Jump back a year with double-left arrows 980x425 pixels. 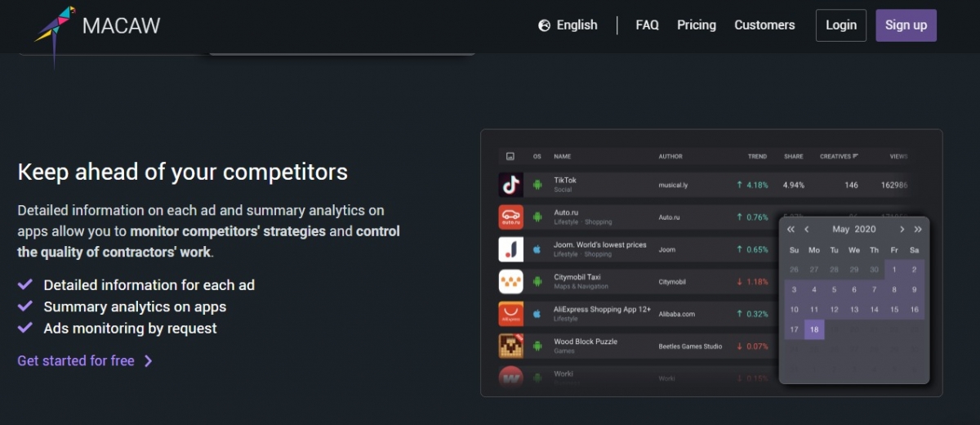coord(791,230)
